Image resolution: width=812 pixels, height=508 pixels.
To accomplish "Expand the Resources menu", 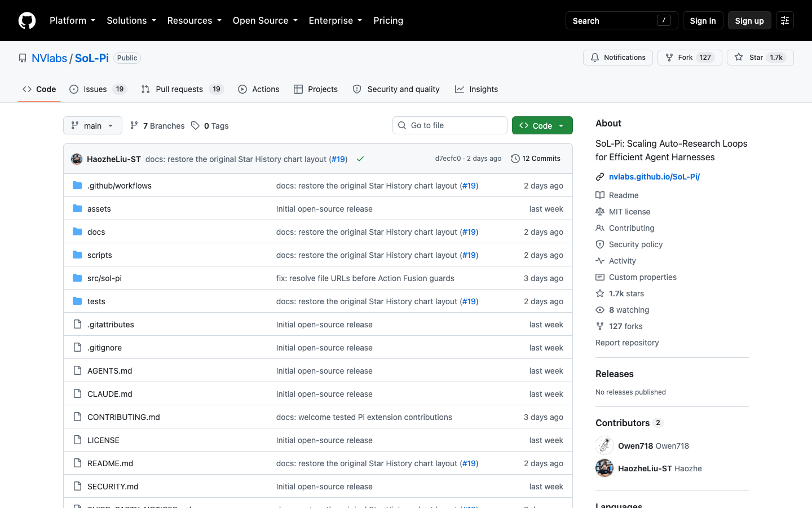I will [x=194, y=20].
